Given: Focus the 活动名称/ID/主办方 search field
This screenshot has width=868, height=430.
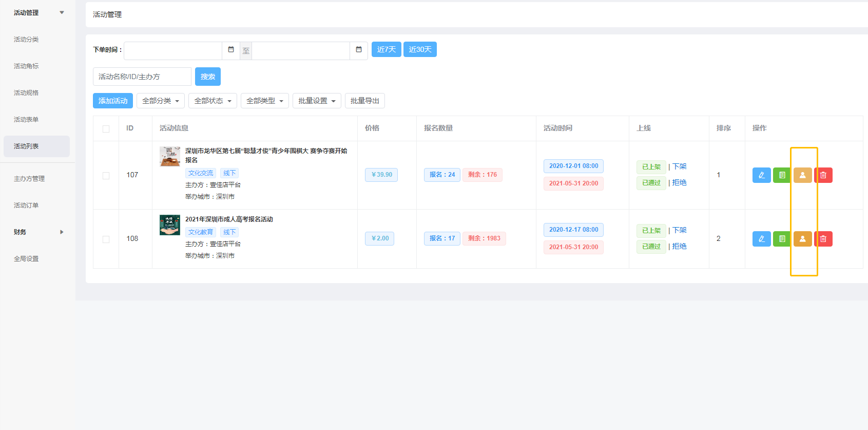Looking at the screenshot, I should click(x=142, y=77).
